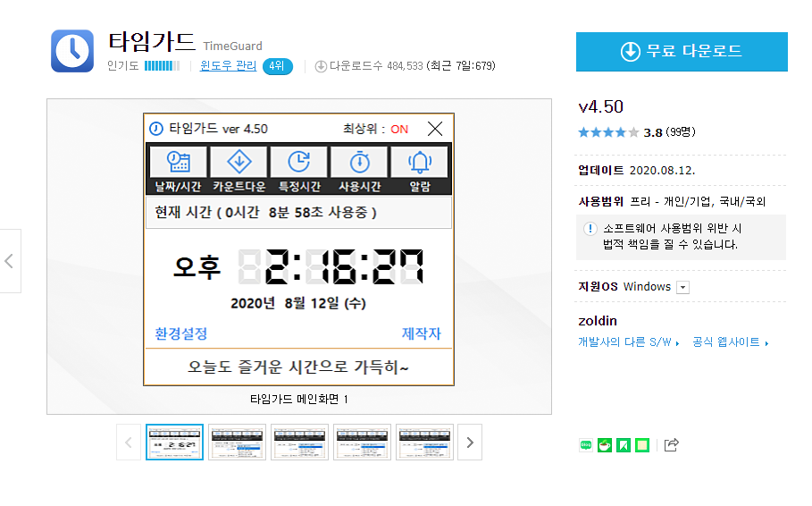Share via the green bookmark icon

(x=624, y=445)
